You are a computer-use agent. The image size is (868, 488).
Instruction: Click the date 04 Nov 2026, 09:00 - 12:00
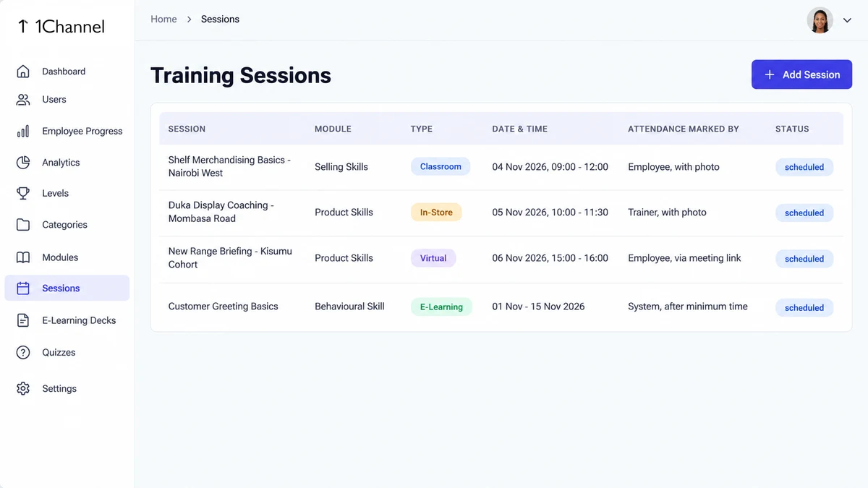click(x=550, y=167)
